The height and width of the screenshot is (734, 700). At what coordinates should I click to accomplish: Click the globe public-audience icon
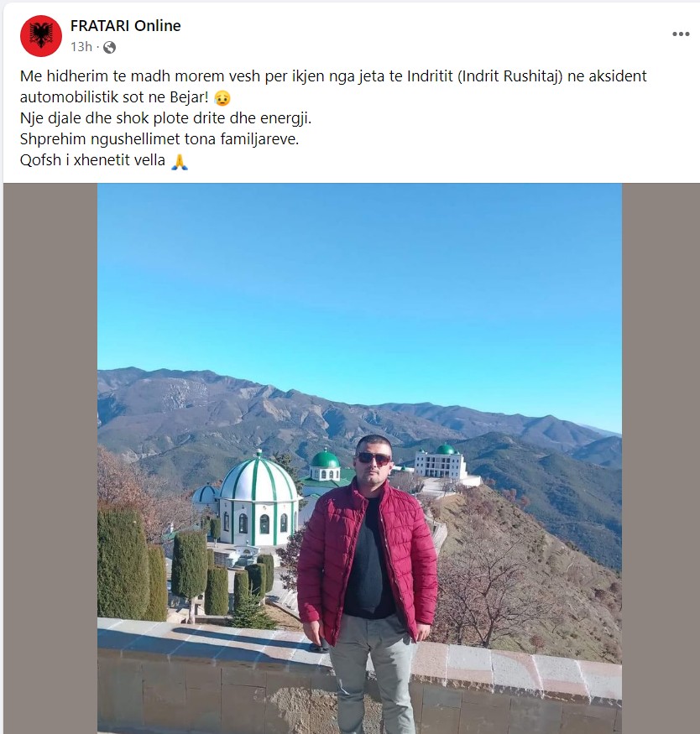(x=110, y=47)
